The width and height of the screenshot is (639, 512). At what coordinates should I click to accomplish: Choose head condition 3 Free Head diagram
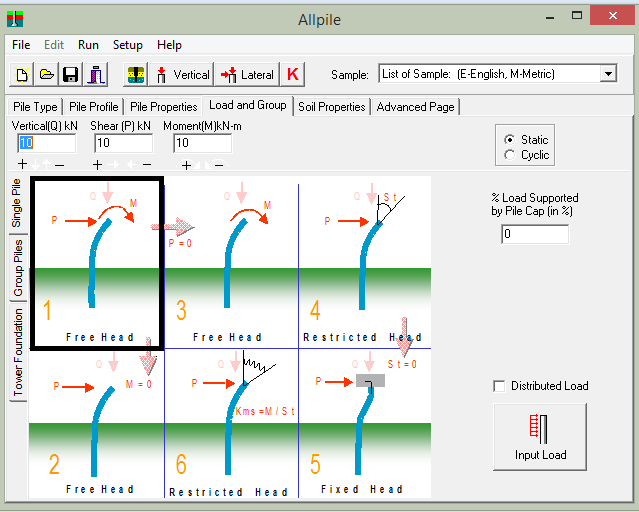point(231,263)
